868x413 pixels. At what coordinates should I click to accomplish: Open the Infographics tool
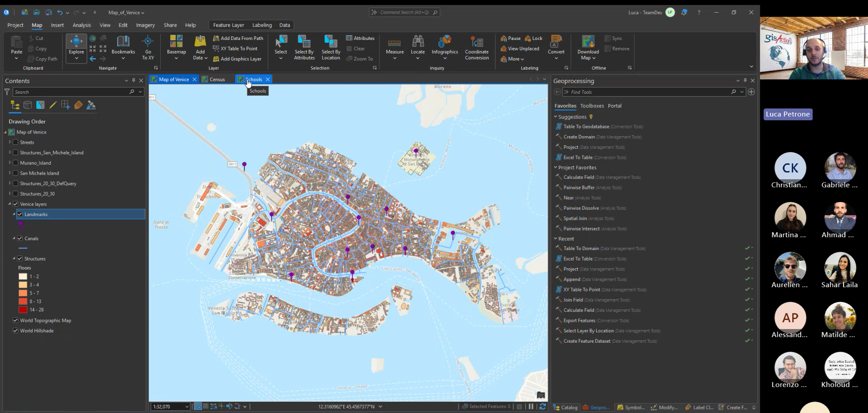point(445,47)
